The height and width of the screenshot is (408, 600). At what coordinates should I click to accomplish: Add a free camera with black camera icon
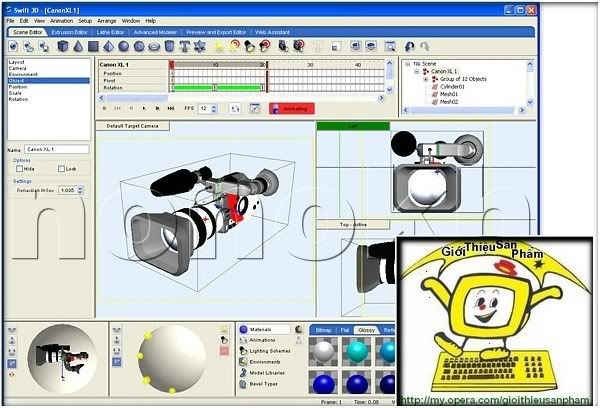[x=283, y=46]
